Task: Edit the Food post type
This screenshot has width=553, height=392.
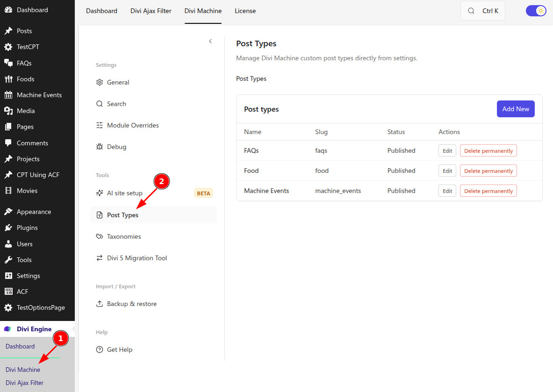Action: [x=447, y=171]
